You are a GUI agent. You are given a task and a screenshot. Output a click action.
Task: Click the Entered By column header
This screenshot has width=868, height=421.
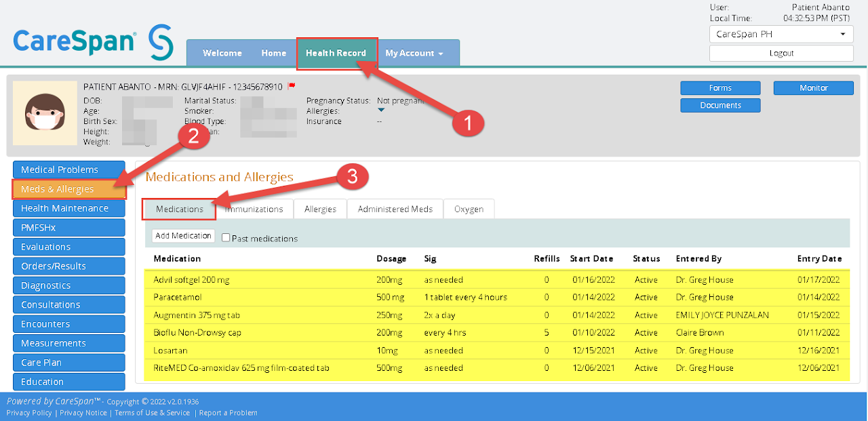698,258
